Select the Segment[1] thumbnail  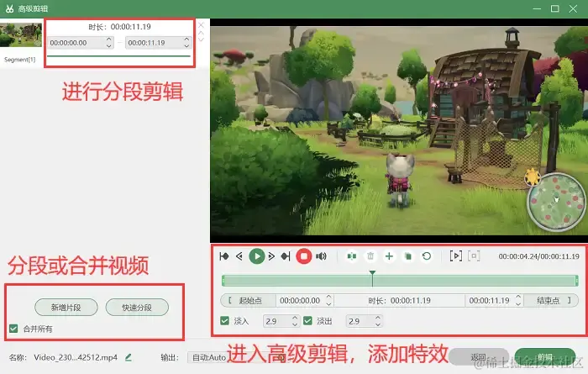click(x=21, y=35)
